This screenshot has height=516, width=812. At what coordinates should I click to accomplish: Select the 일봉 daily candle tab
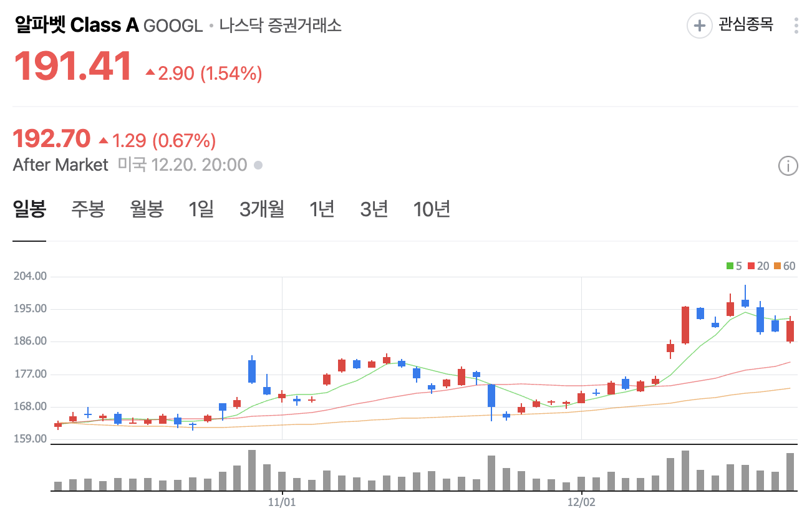coord(29,209)
